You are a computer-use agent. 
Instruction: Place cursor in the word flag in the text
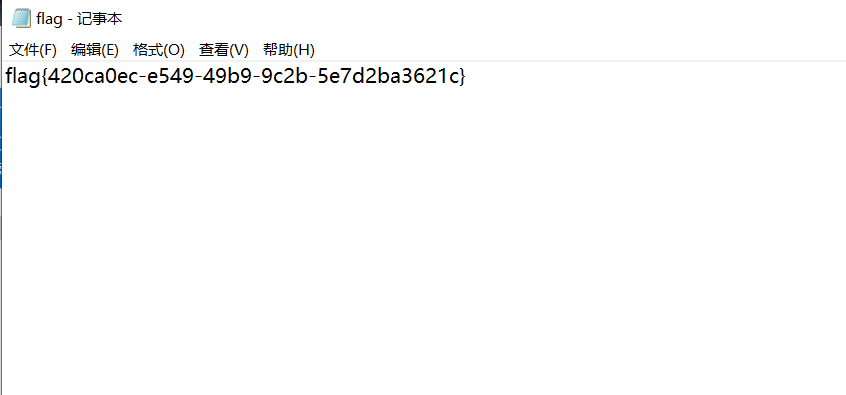(x=22, y=77)
